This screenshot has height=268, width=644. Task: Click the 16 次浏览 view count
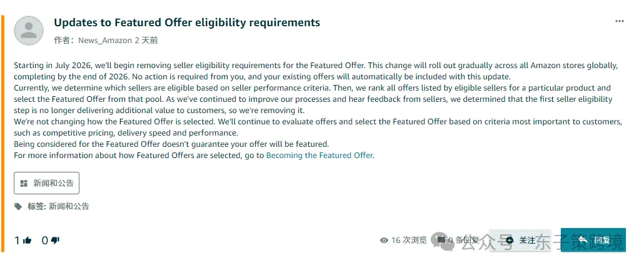click(409, 241)
